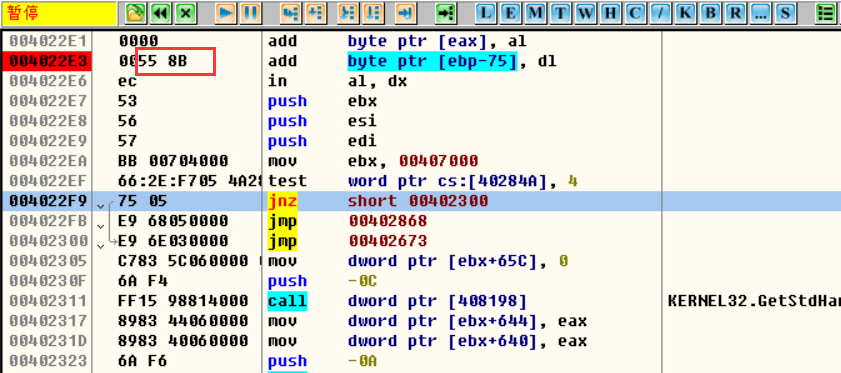Run the program with the play icon
The image size is (841, 373).
pyautogui.click(x=226, y=12)
